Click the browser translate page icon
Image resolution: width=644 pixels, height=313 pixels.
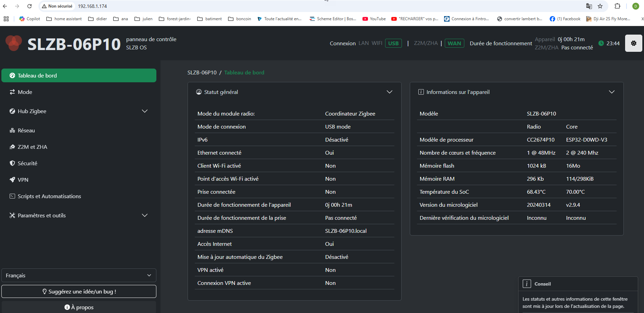[589, 6]
